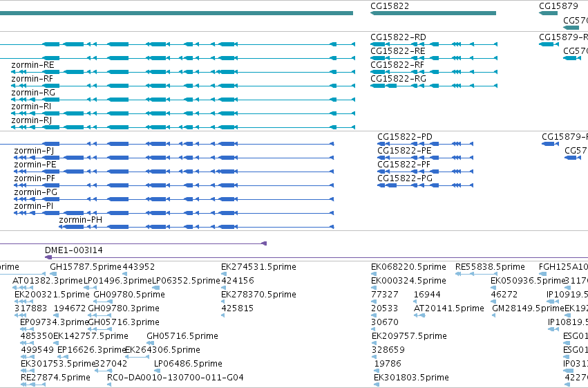Image resolution: width=588 pixels, height=388 pixels.
Task: Click the zormin-RF transcript label
Action: [32, 79]
